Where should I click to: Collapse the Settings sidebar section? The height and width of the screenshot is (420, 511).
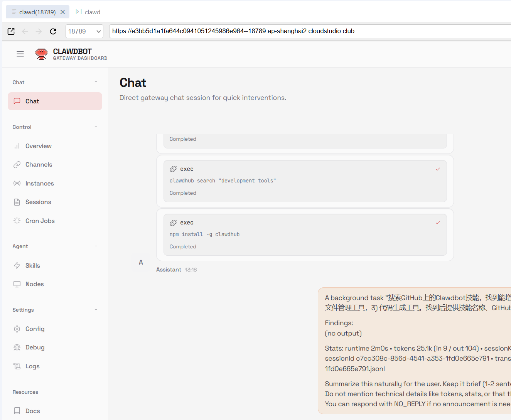pyautogui.click(x=96, y=310)
